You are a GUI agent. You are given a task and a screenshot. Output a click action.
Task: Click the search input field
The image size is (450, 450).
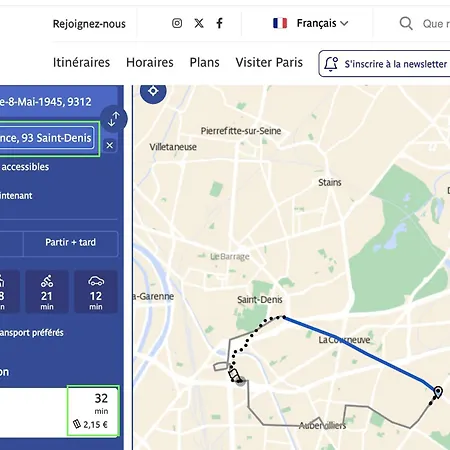tap(436, 24)
